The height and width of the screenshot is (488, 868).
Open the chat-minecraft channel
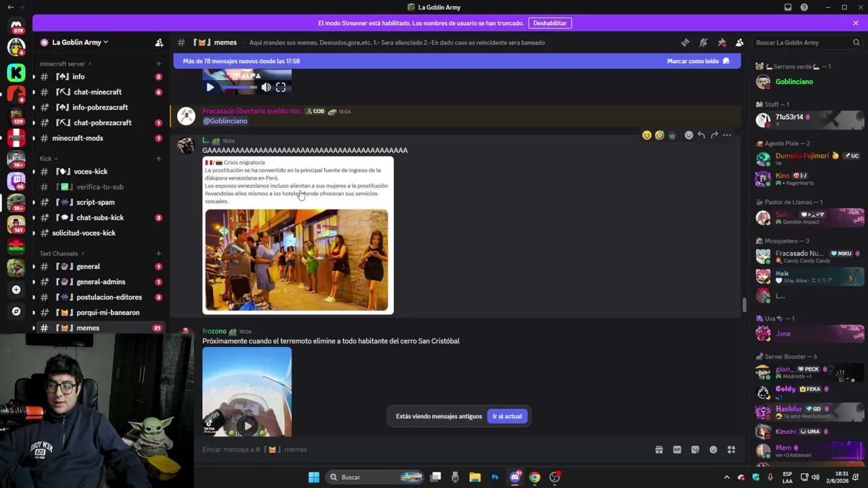click(x=98, y=92)
